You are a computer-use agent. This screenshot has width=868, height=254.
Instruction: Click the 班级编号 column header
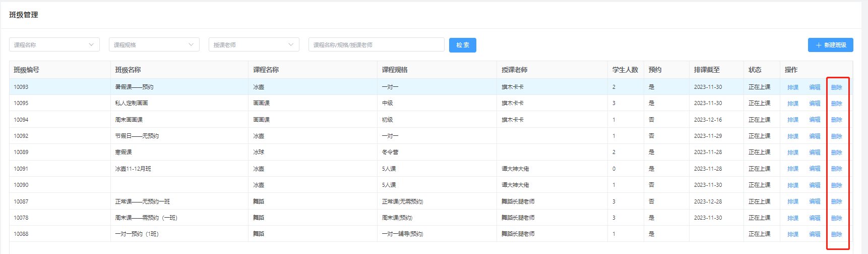[x=26, y=70]
